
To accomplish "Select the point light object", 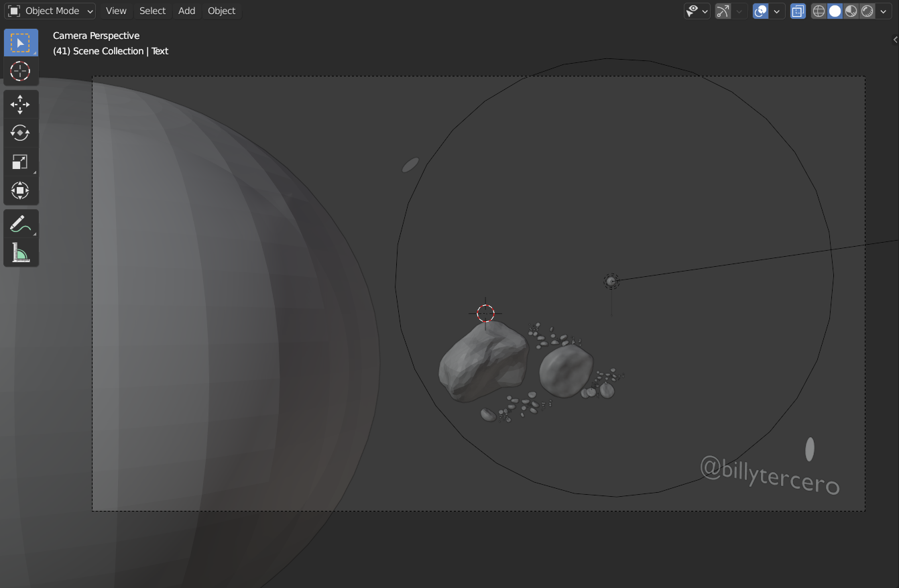I will click(x=611, y=281).
